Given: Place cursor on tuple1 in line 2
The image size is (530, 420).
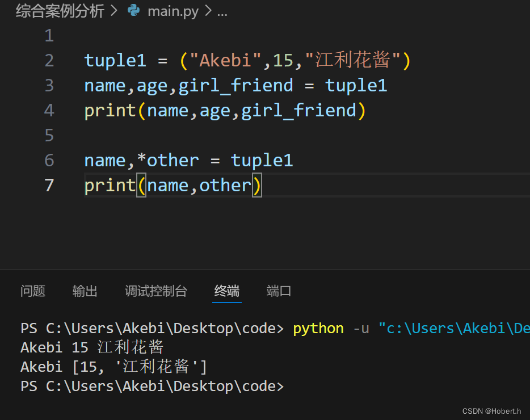Looking at the screenshot, I should (115, 61).
